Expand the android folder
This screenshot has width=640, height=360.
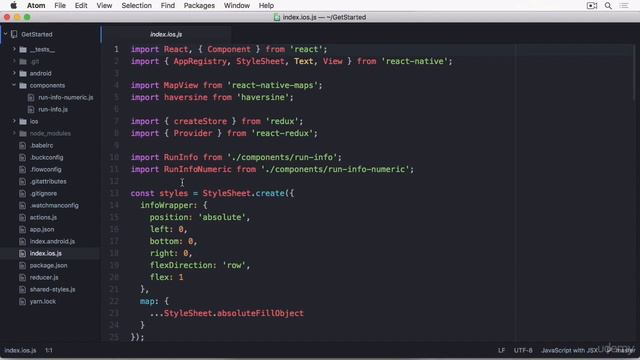pos(14,73)
